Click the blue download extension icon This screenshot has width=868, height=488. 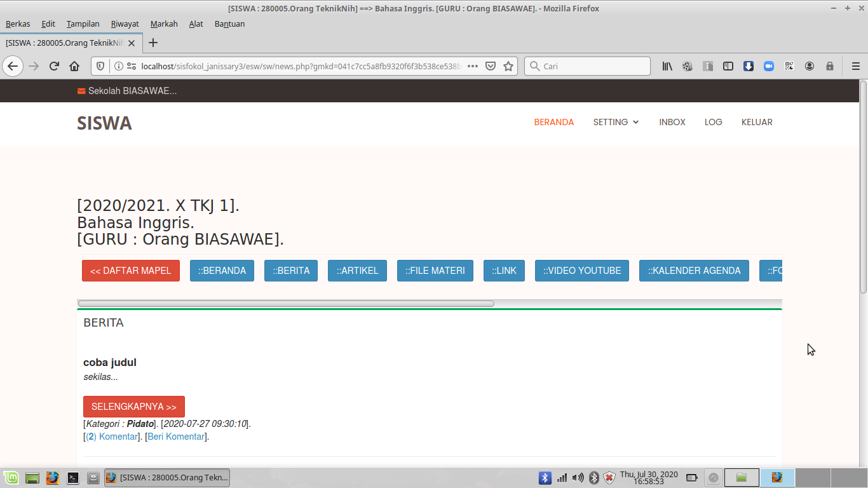pyautogui.click(x=749, y=66)
